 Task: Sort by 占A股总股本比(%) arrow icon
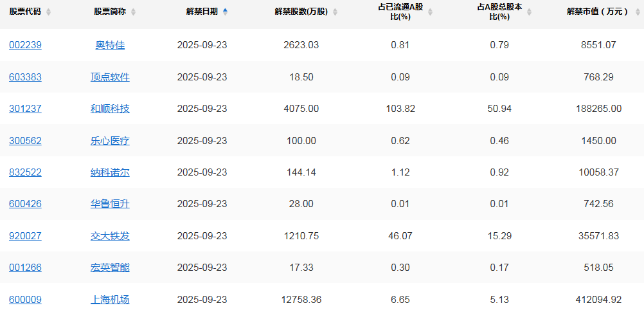529,12
